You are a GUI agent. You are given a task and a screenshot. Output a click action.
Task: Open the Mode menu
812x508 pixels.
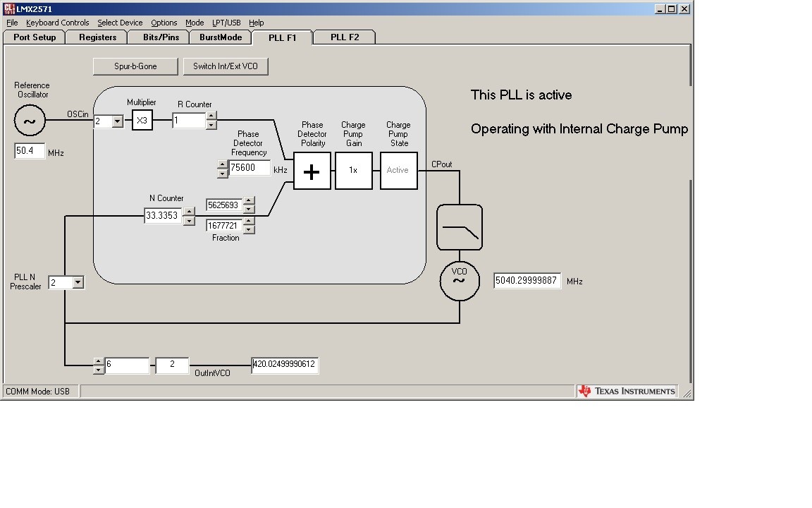click(195, 23)
